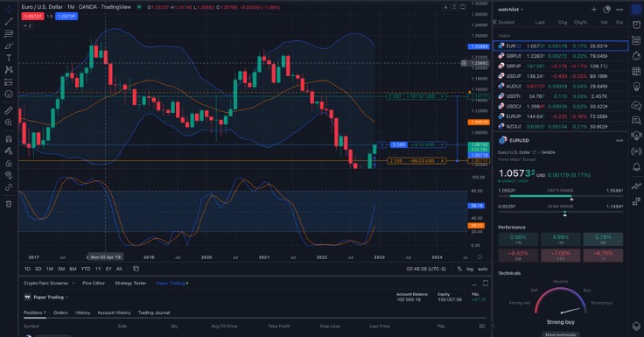The height and width of the screenshot is (337, 644).
Task: Select the NZDUSD watchlist row
Action: coord(560,127)
